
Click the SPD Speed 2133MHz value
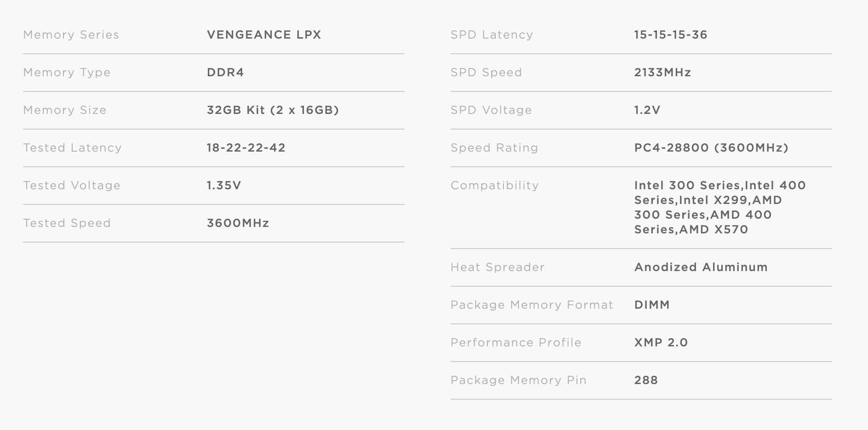(x=662, y=73)
